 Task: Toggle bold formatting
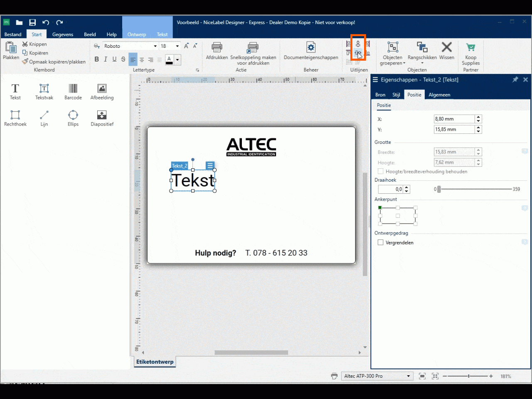coord(96,59)
